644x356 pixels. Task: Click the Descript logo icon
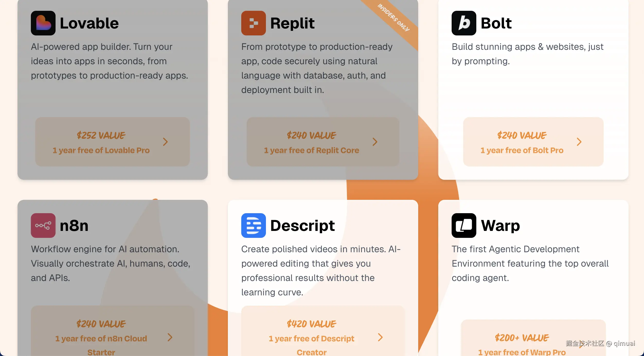point(253,225)
